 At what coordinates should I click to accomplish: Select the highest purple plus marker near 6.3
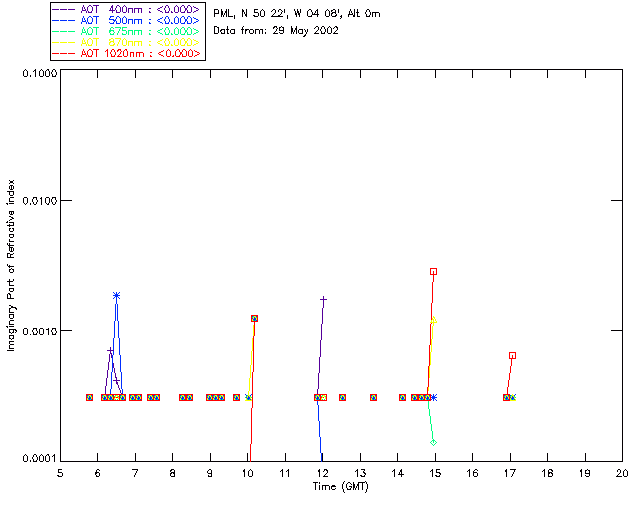(x=110, y=350)
